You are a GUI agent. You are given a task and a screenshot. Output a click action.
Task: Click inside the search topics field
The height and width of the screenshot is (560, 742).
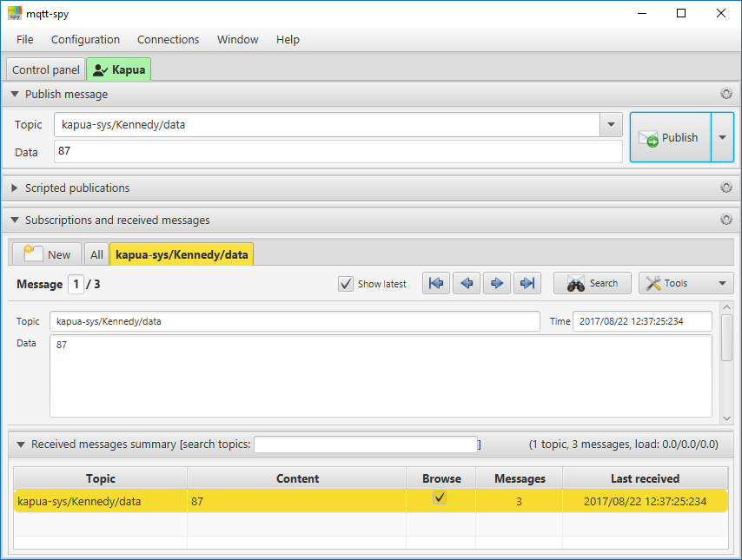click(365, 444)
